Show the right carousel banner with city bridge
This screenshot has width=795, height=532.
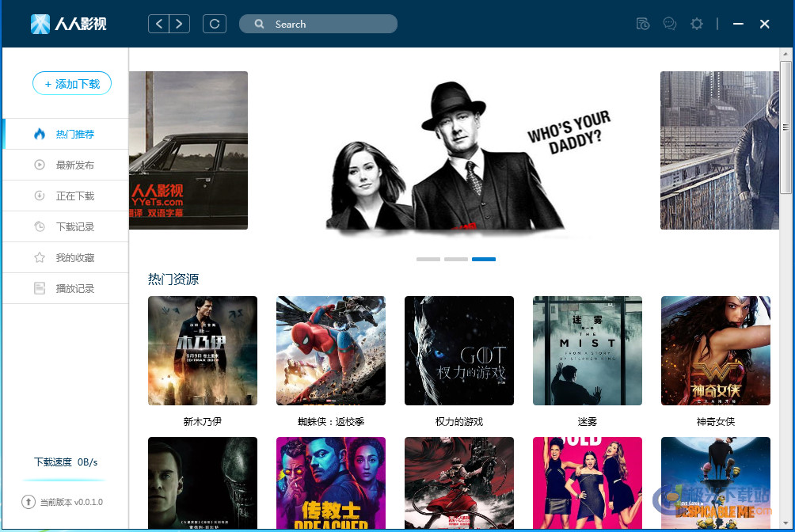(720, 150)
